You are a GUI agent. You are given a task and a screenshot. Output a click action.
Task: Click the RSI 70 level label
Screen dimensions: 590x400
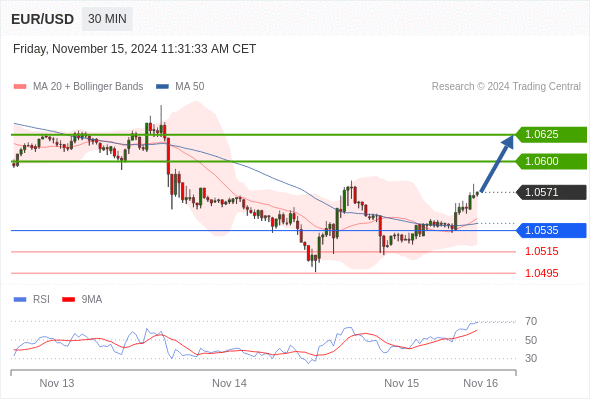pyautogui.click(x=531, y=321)
